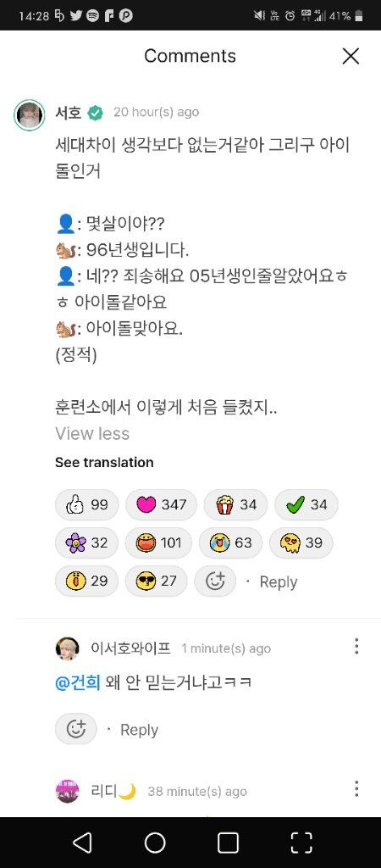Collapse the comment with View less
This screenshot has height=868, width=381.
(x=92, y=433)
